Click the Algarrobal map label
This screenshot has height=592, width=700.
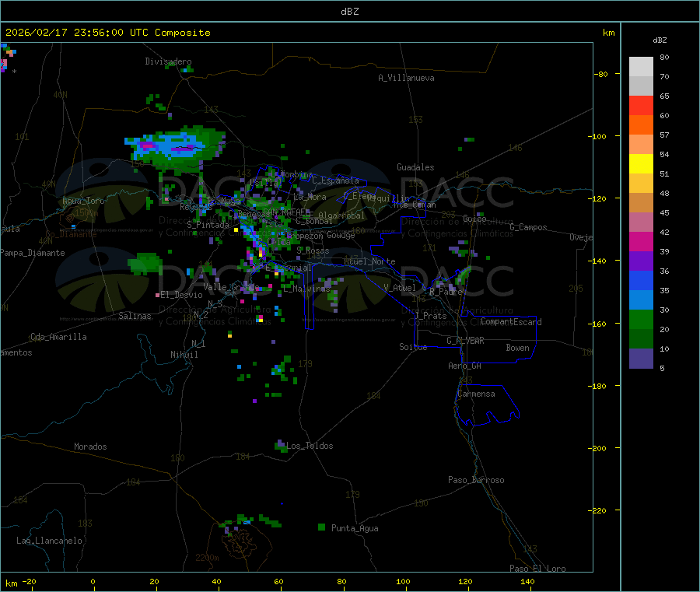(341, 215)
